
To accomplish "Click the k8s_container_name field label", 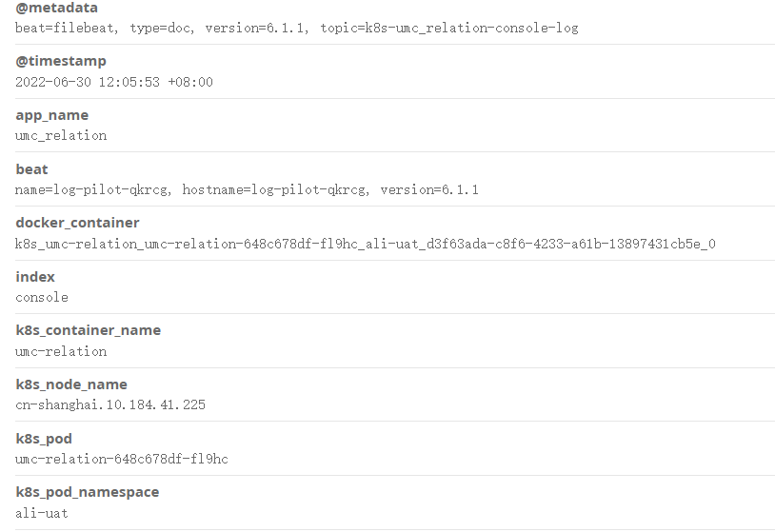I will [x=88, y=330].
